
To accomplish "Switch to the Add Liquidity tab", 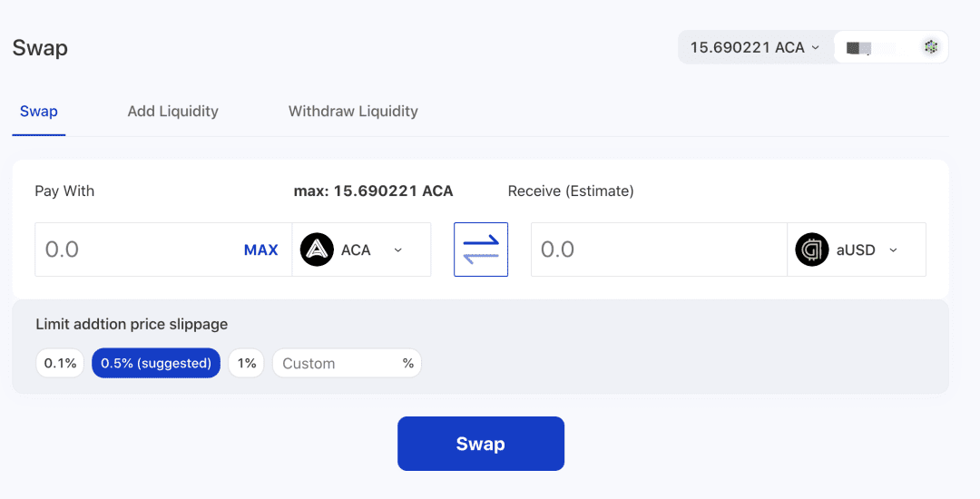I will point(173,112).
